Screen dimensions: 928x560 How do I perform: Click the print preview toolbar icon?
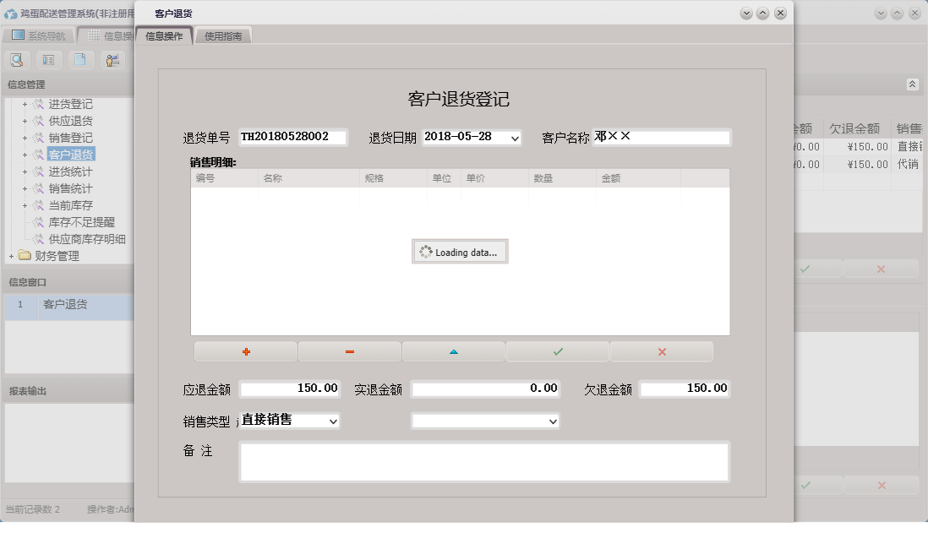(x=17, y=59)
